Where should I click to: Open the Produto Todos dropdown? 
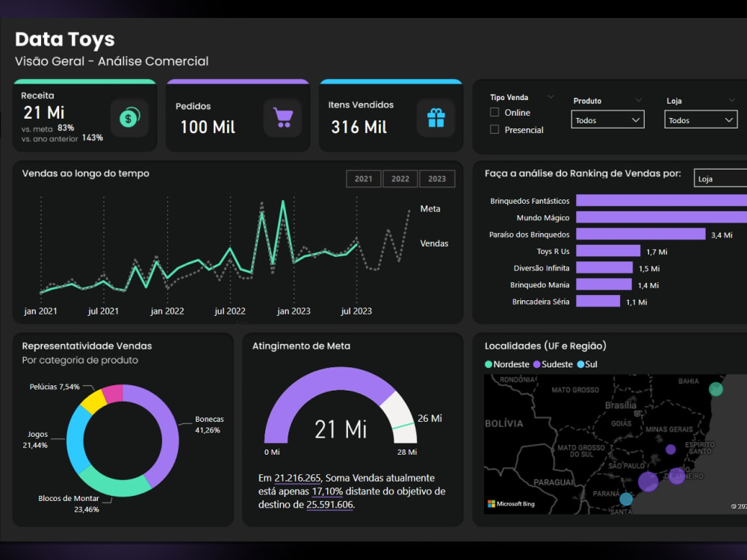pyautogui.click(x=607, y=120)
